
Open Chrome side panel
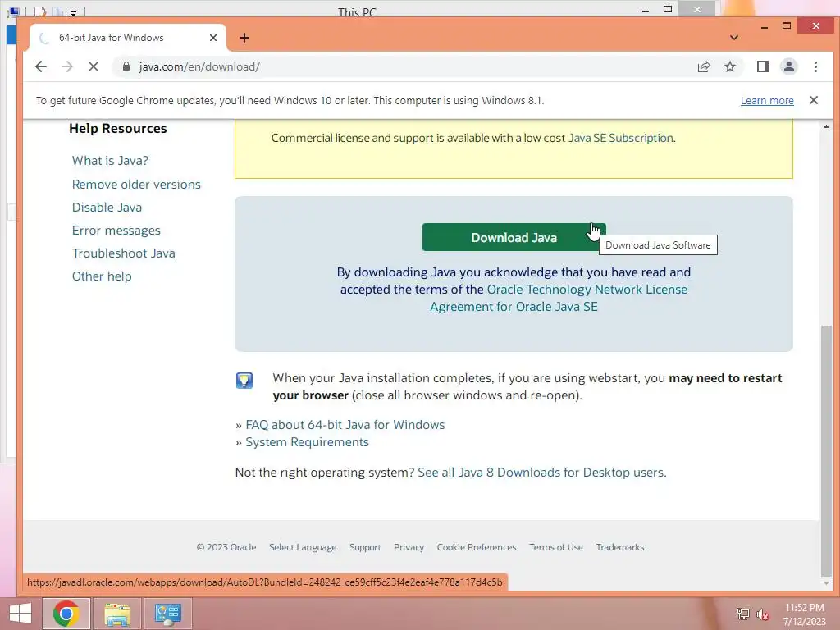click(x=762, y=66)
